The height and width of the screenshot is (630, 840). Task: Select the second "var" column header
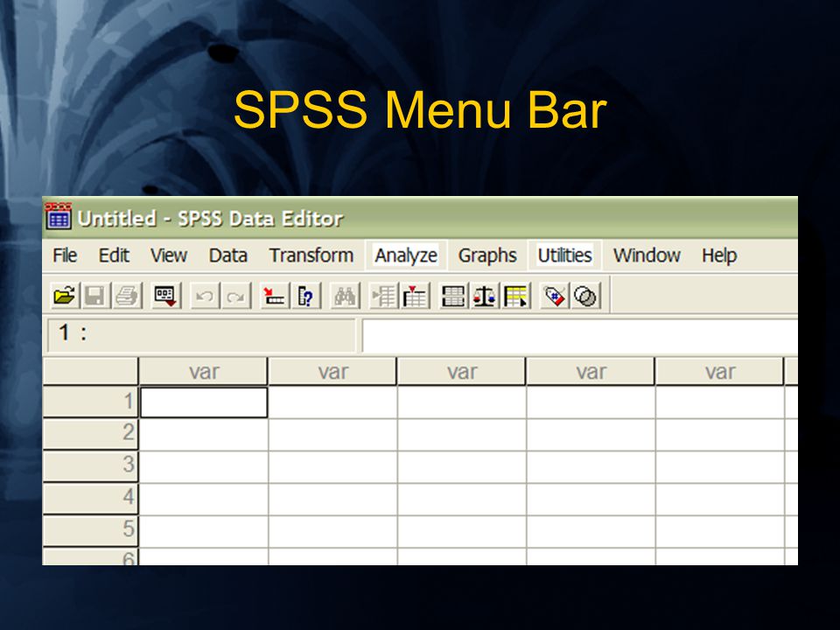pos(332,371)
